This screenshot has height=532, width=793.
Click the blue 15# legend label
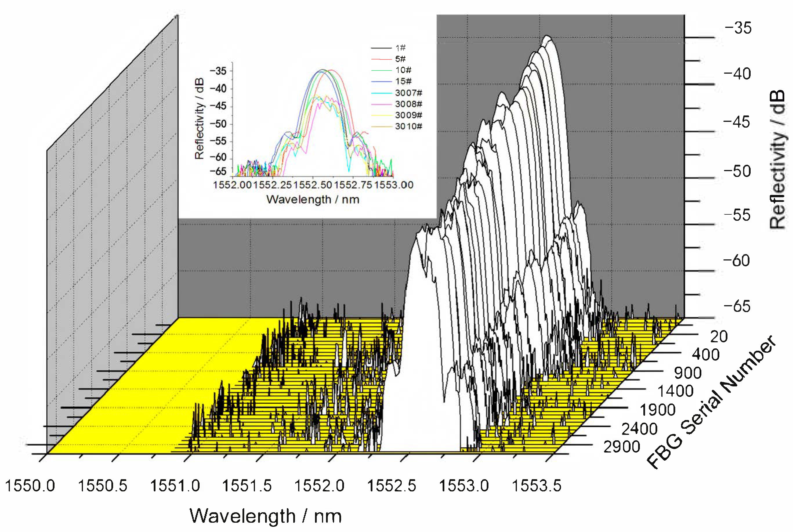(x=403, y=82)
